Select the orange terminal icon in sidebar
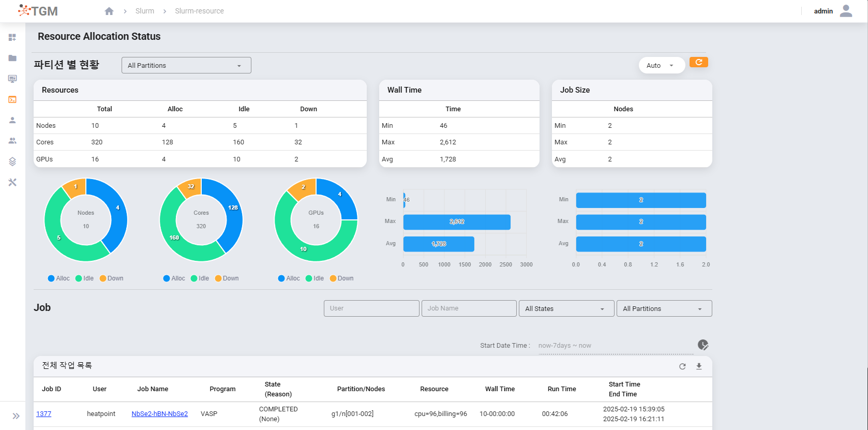Image resolution: width=868 pixels, height=430 pixels. 12,99
